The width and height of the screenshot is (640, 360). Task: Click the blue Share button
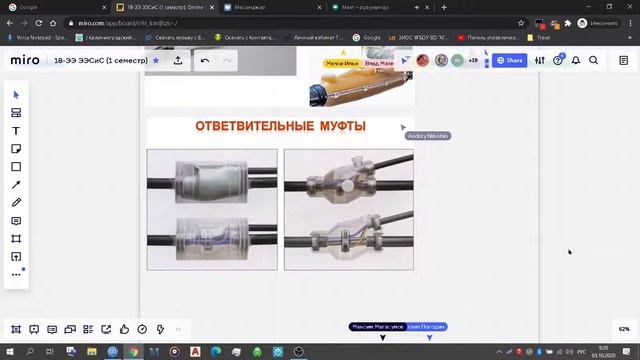coord(509,60)
